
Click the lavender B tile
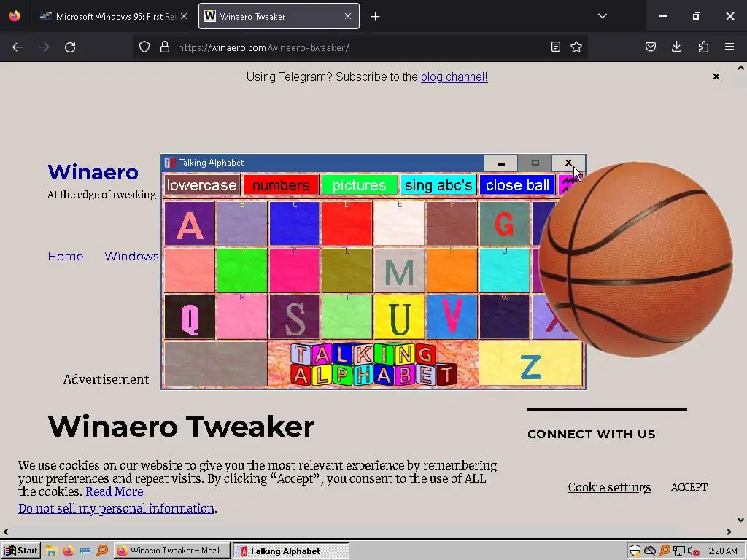(x=242, y=224)
